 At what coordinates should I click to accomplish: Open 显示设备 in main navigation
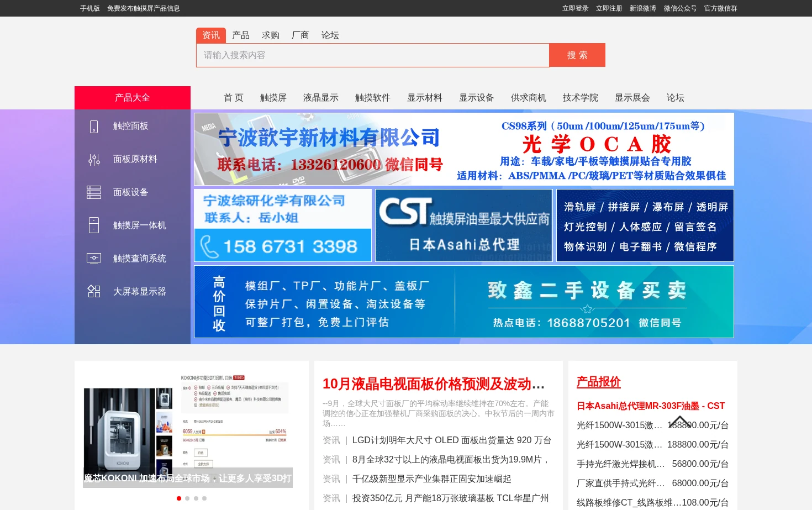tap(477, 98)
